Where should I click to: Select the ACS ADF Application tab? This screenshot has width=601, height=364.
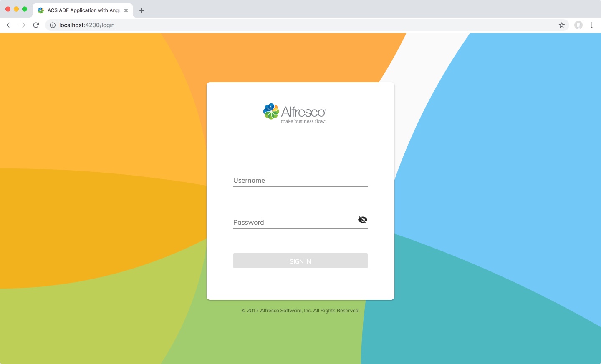(83, 10)
